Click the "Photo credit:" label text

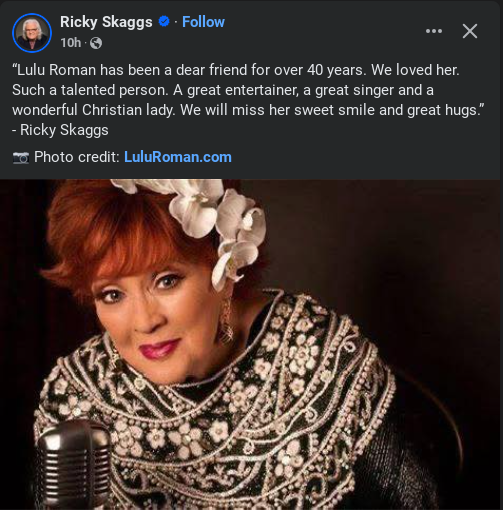pos(77,157)
